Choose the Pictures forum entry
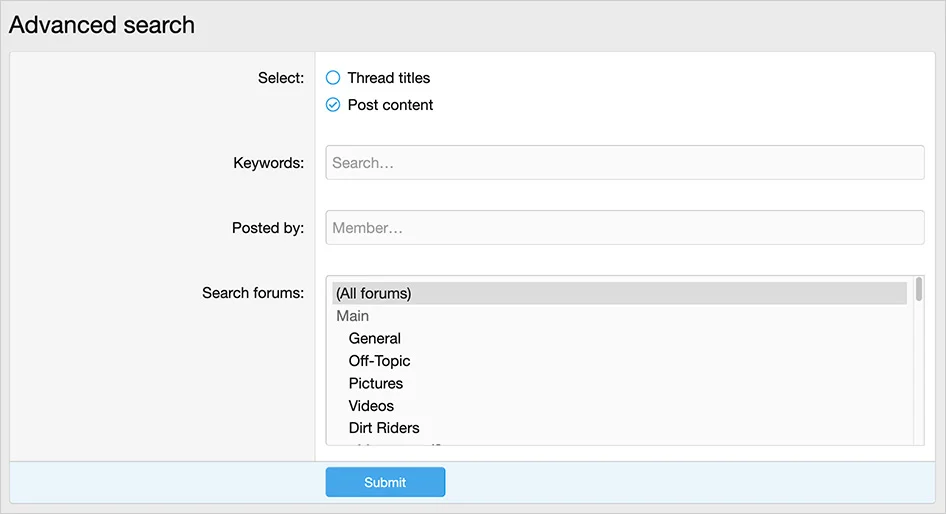Screen dimensions: 946x514 coord(376,383)
